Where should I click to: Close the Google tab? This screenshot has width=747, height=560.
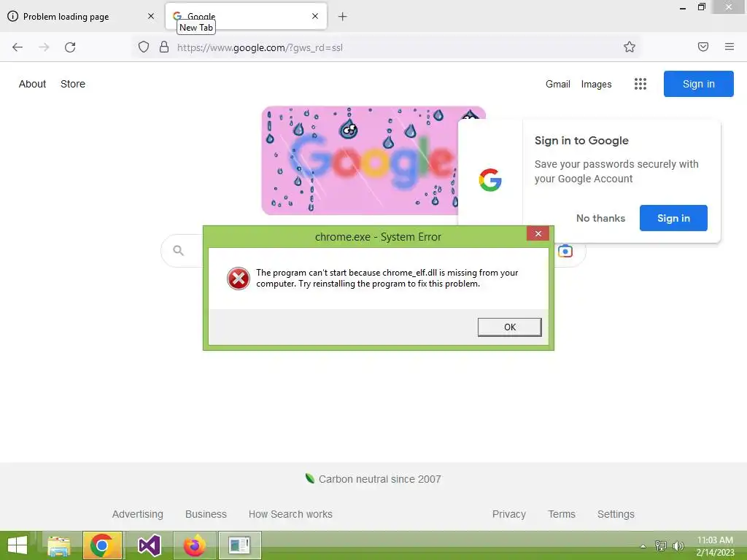pyautogui.click(x=315, y=16)
